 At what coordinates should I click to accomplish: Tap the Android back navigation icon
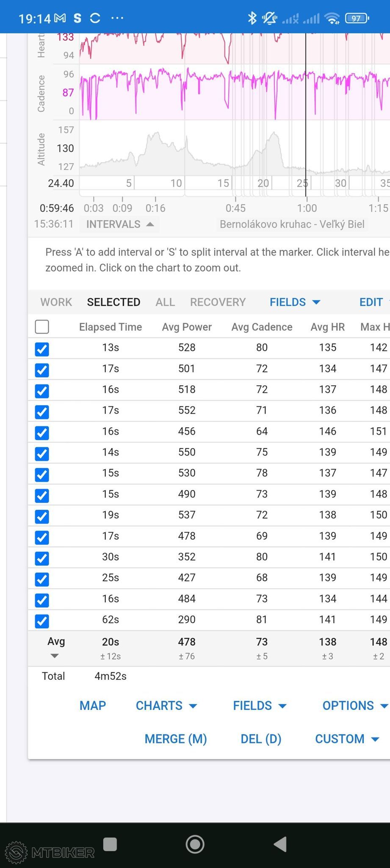click(281, 844)
